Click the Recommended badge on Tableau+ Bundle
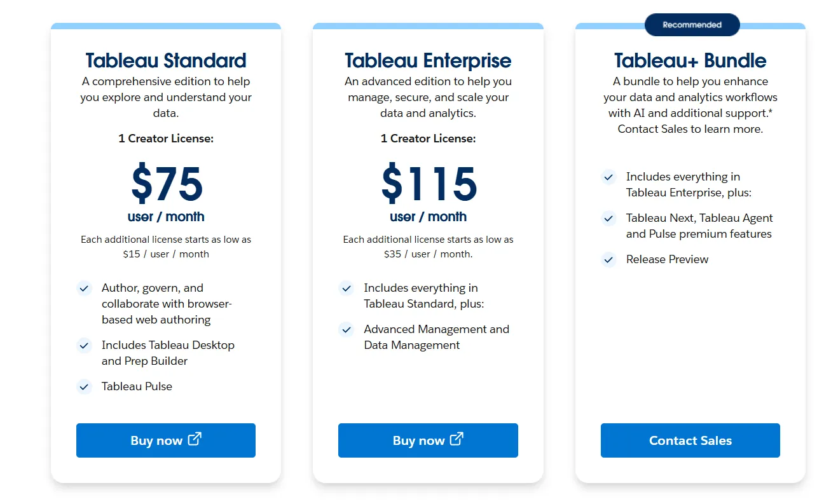This screenshot has height=504, width=838. [x=692, y=25]
